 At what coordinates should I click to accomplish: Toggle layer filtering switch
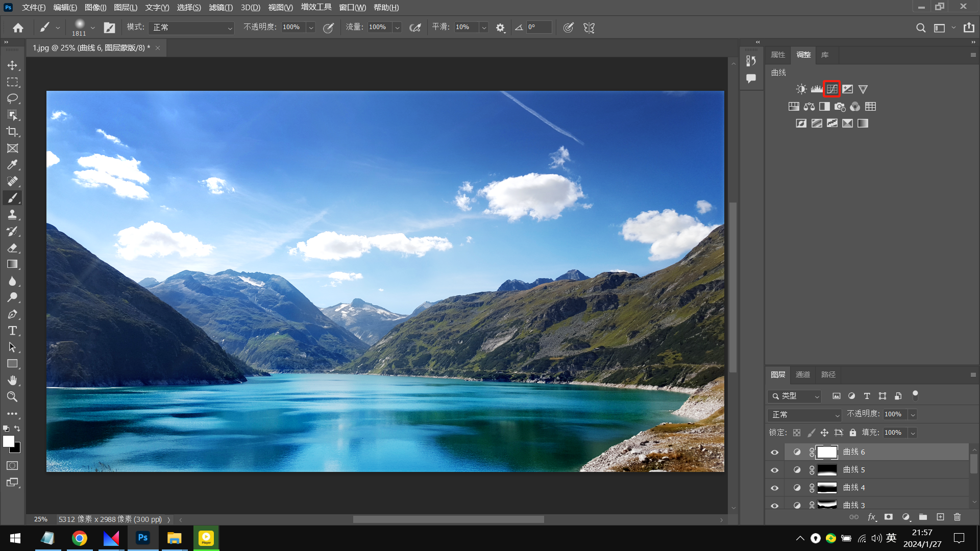[915, 395]
